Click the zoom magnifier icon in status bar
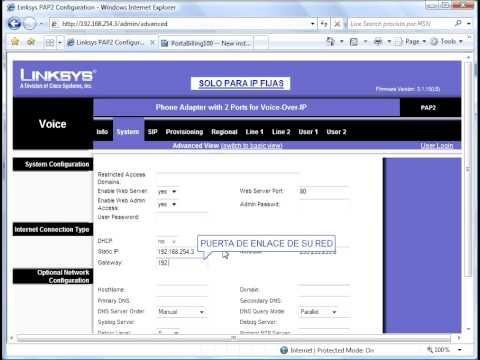Screen dimensions: 480x360 430,349
